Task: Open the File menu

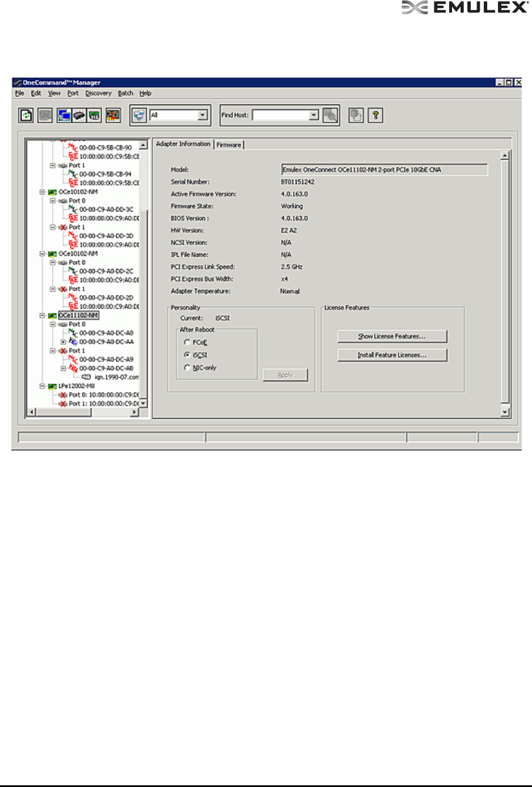Action: coord(20,94)
